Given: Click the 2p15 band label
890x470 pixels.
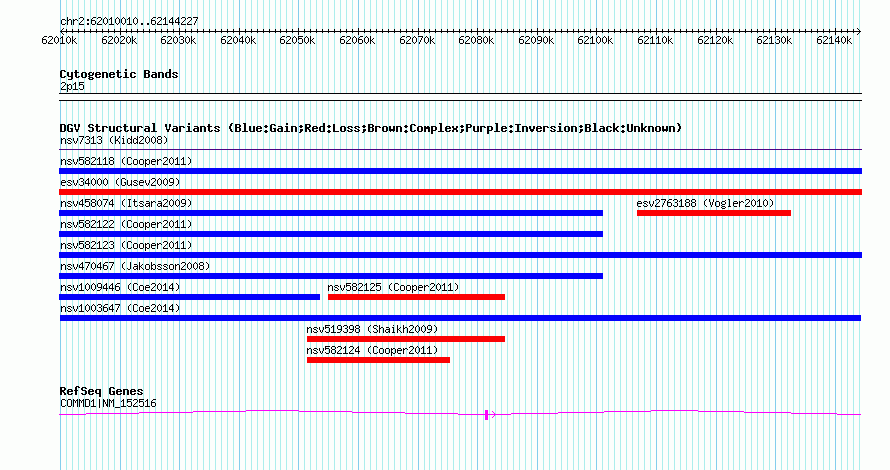Looking at the screenshot, I should tap(72, 86).
